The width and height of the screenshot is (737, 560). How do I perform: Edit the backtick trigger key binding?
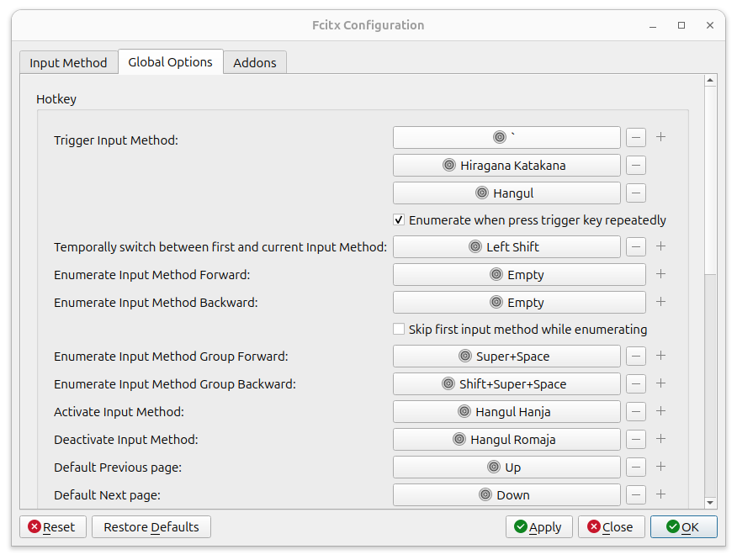(x=506, y=138)
